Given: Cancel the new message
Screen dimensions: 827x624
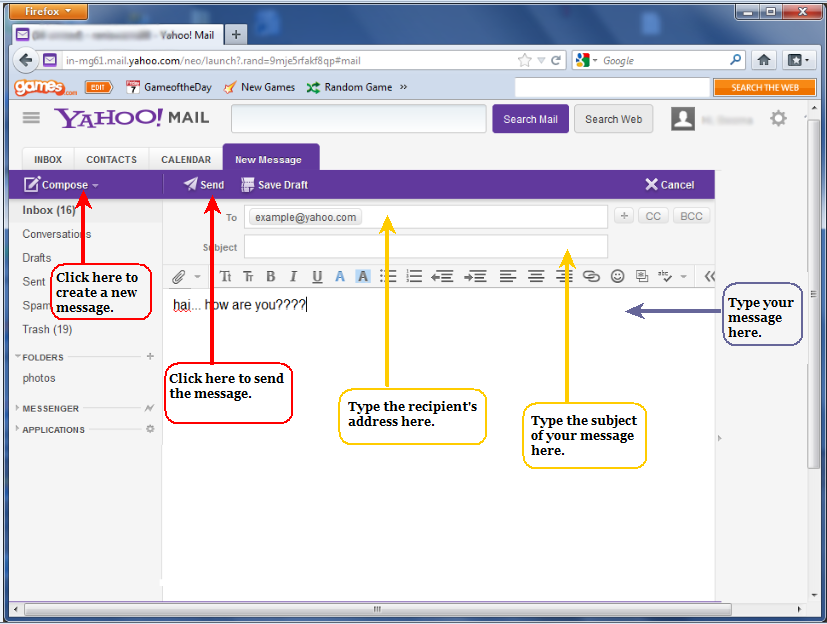Looking at the screenshot, I should (670, 185).
